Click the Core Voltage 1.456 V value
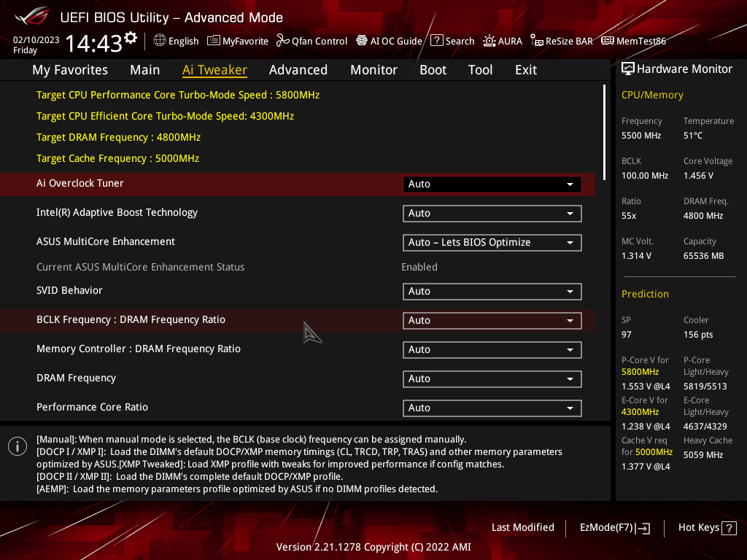The image size is (747, 560). [698, 176]
